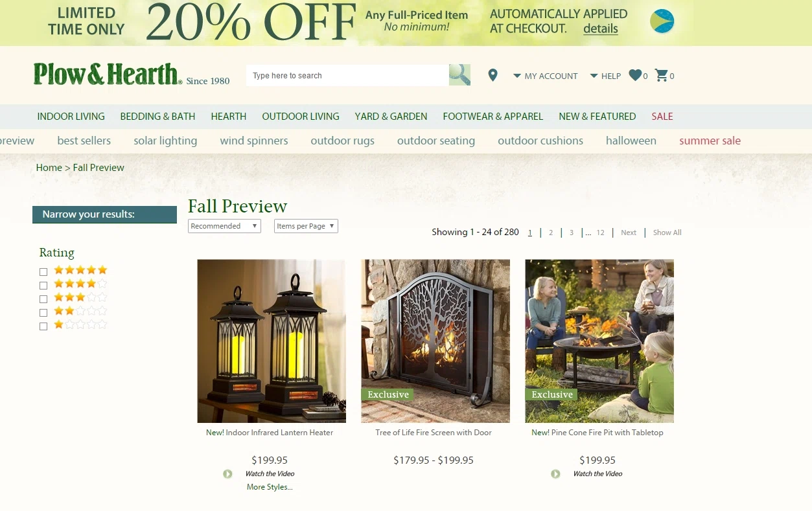
Task: Open the Recommended sort dropdown
Action: click(224, 226)
